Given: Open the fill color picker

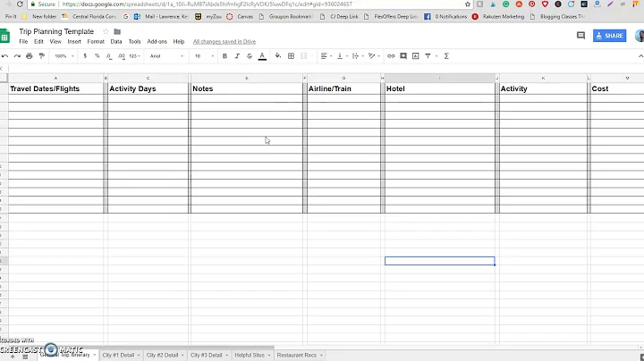Looking at the screenshot, I should 278,55.
